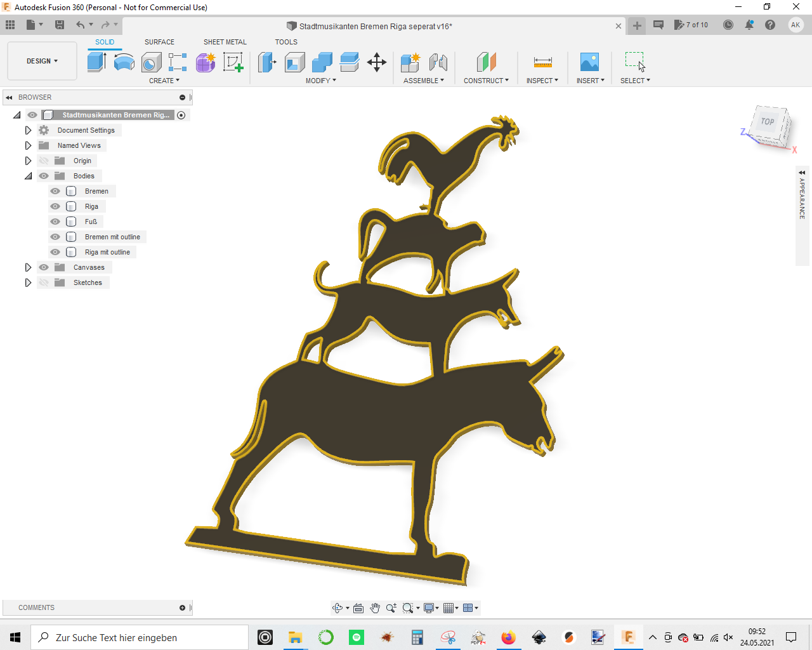
Task: Select the Move/Copy tool
Action: (x=377, y=62)
